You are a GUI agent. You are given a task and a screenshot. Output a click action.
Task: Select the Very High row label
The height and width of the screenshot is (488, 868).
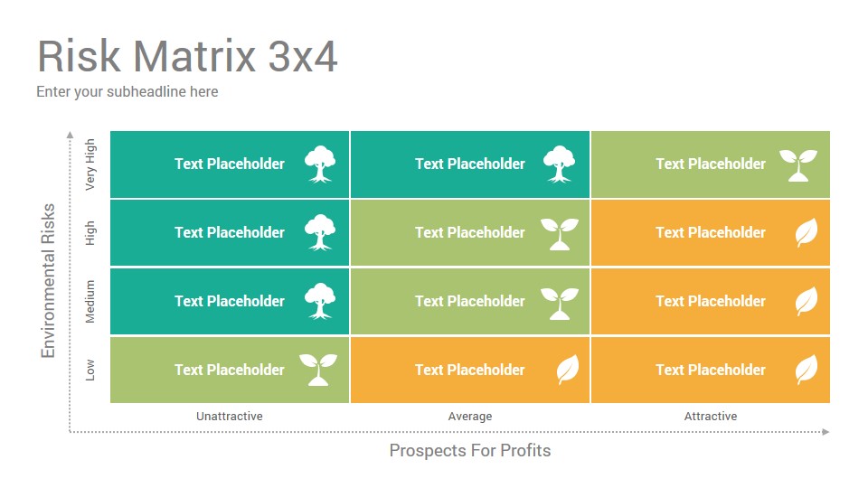point(90,164)
